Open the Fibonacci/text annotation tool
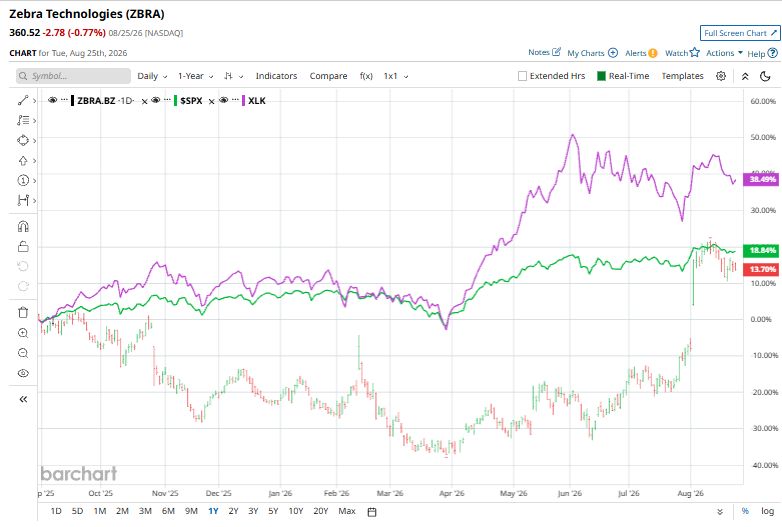 [23, 121]
